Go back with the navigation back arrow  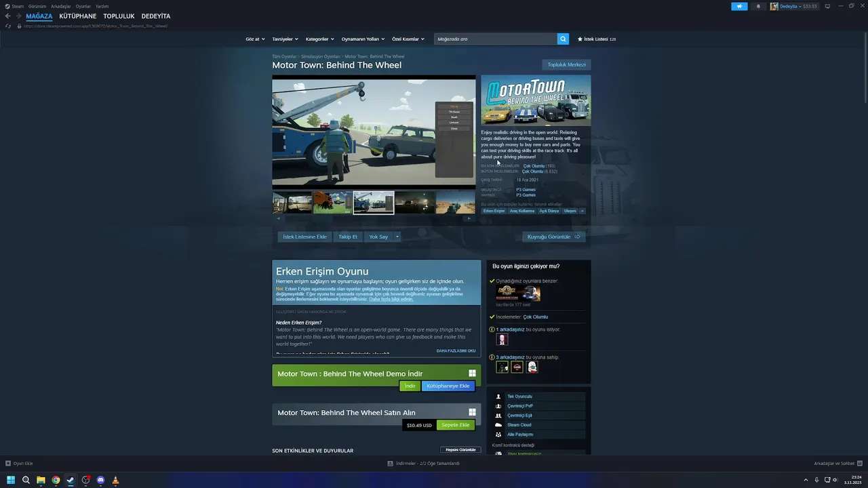point(7,16)
